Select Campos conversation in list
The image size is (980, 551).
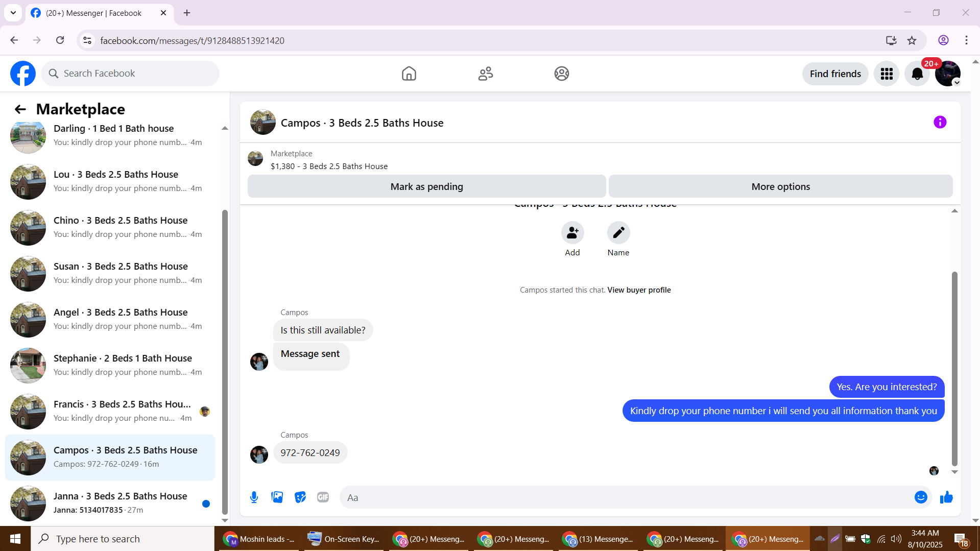click(110, 458)
